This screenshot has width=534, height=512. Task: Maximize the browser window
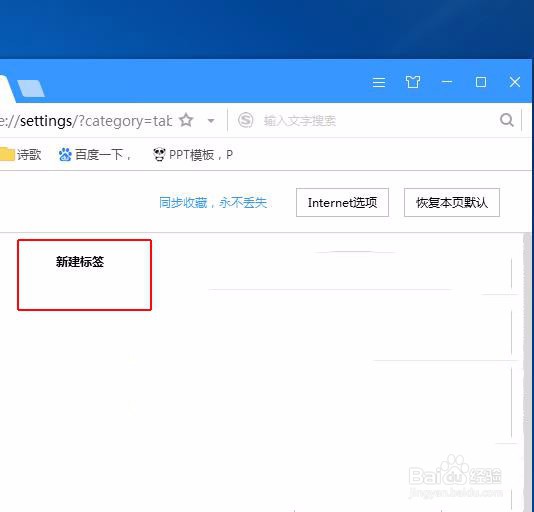[x=481, y=82]
